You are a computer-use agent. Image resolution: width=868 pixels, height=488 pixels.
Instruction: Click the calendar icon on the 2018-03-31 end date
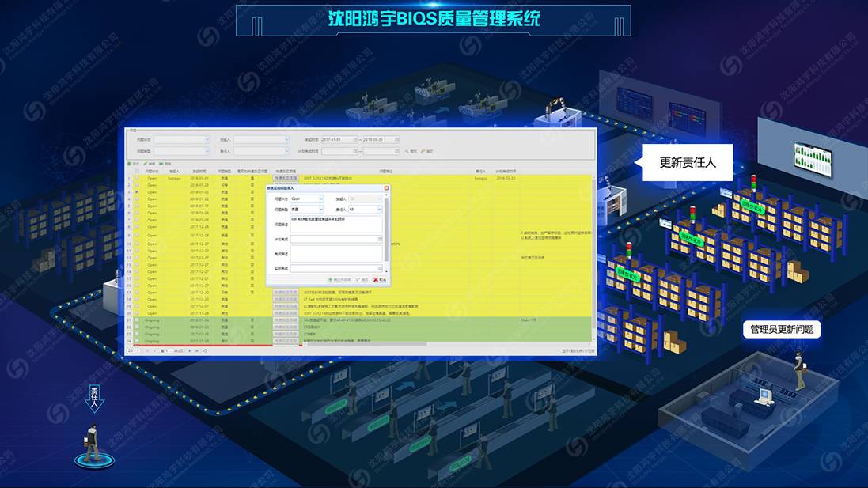396,139
